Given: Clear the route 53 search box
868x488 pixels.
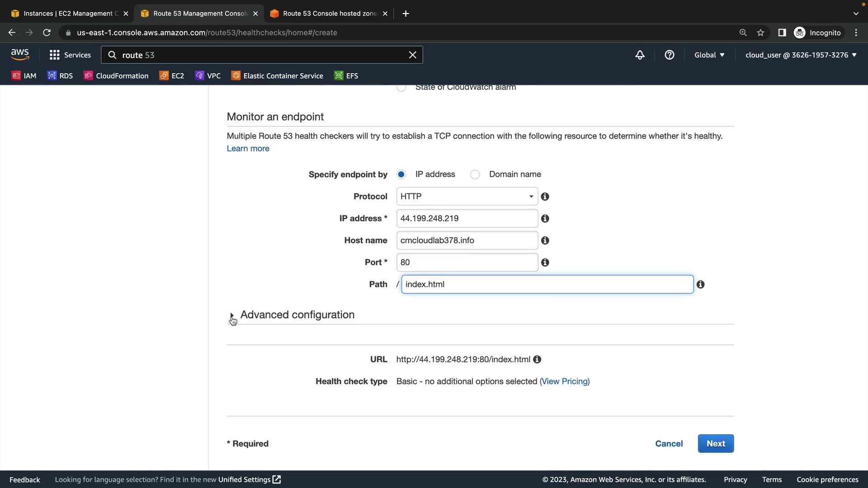Looking at the screenshot, I should [412, 55].
